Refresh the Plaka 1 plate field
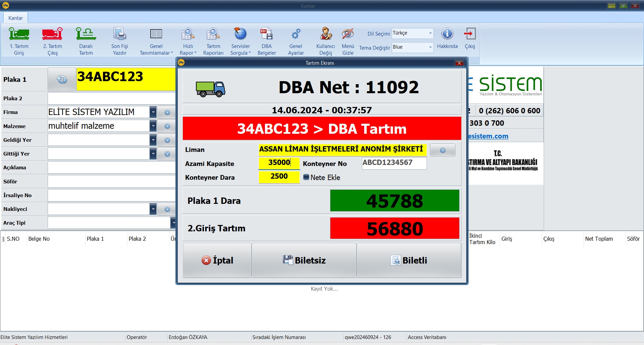 [62, 79]
